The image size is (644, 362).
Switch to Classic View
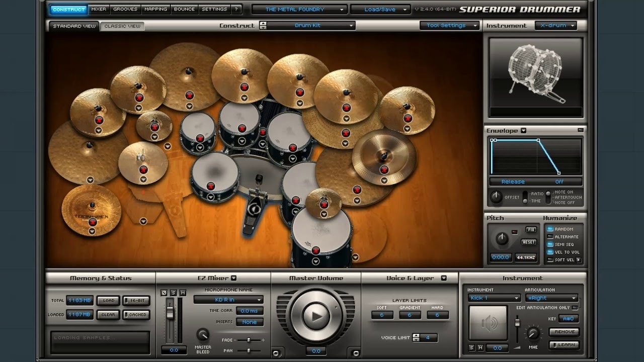coord(122,26)
